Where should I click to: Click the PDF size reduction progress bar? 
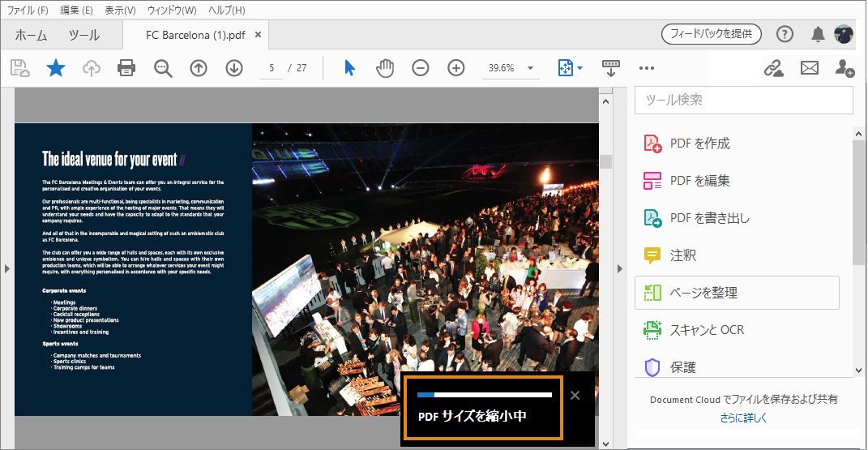click(x=485, y=395)
